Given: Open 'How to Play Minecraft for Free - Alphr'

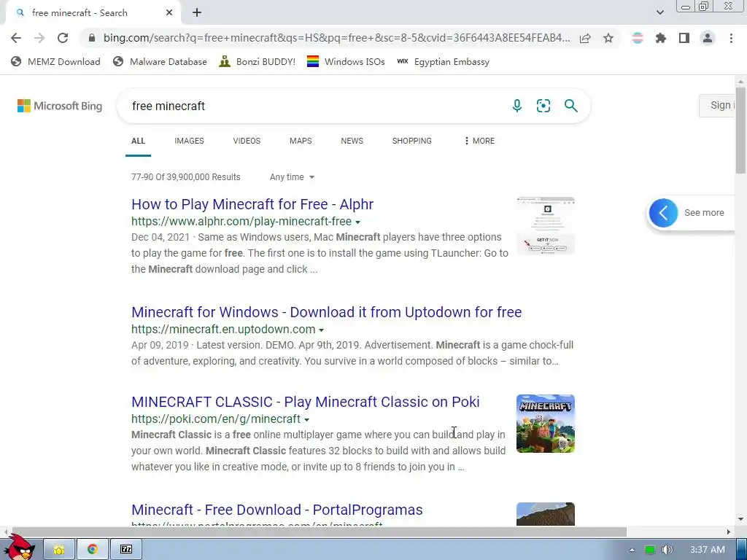Looking at the screenshot, I should [252, 204].
